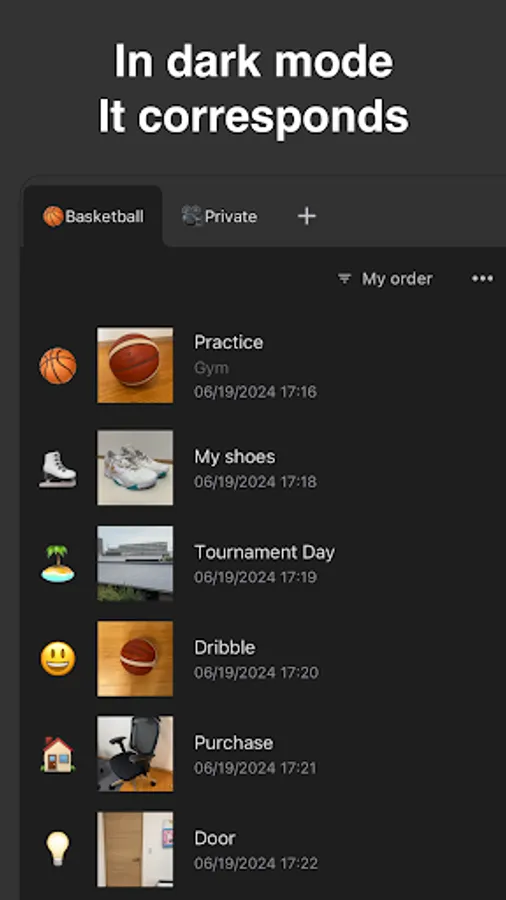This screenshot has width=506, height=900.
Task: Click the Gym subtitle under Practice
Action: 211,368
